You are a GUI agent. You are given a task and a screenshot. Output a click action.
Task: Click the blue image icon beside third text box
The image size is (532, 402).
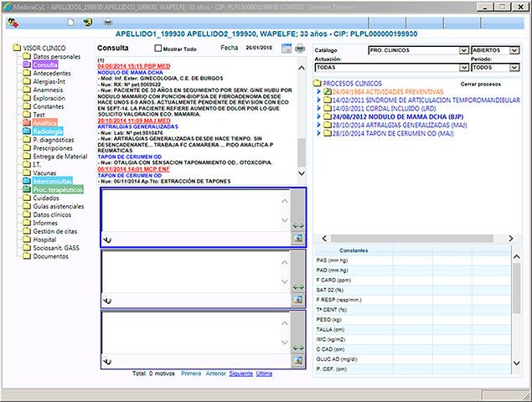tap(297, 360)
